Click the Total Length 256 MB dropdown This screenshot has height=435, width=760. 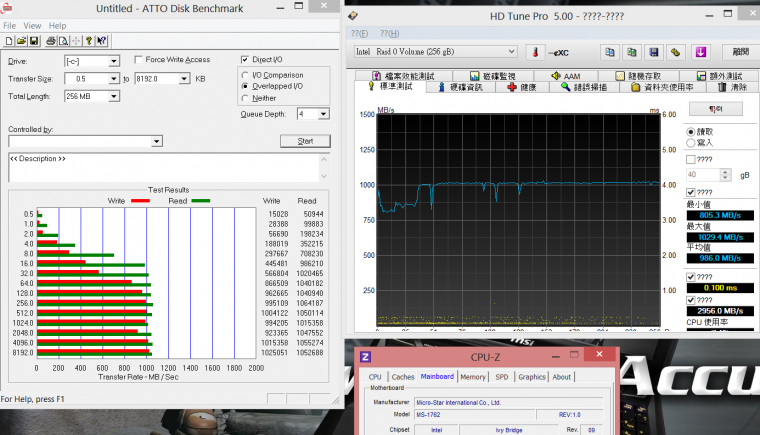(114, 96)
